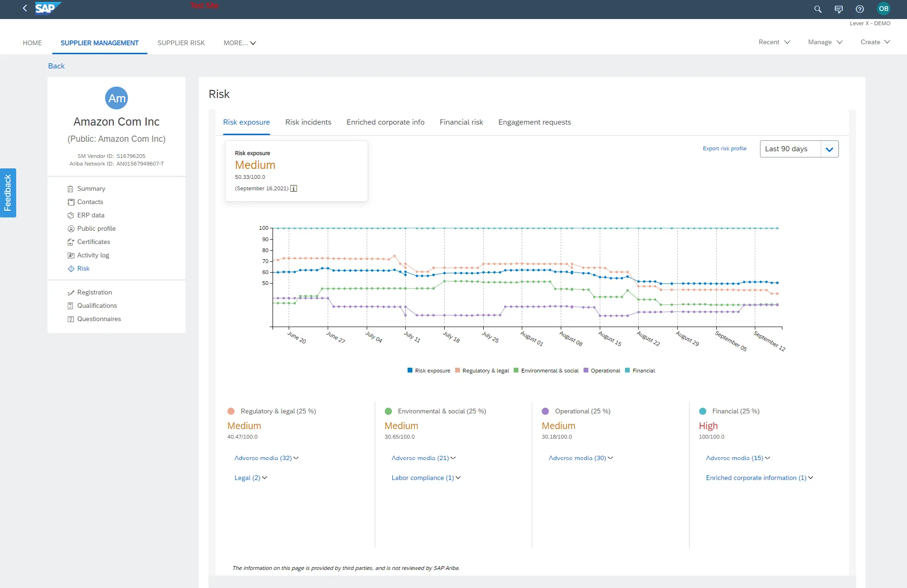Viewport: 907px width, 588px height.
Task: Open the help question mark icon
Action: click(859, 9)
